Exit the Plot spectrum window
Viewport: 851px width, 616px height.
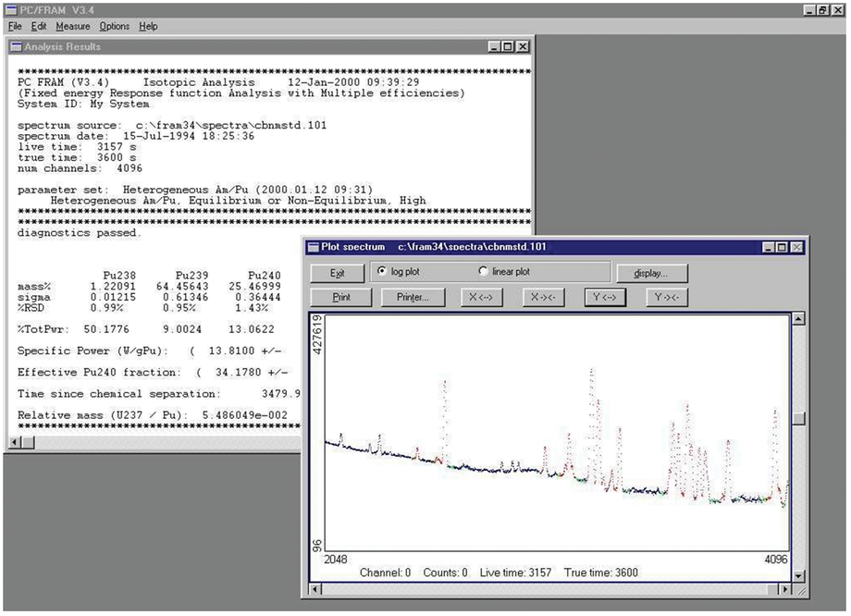pyautogui.click(x=337, y=273)
